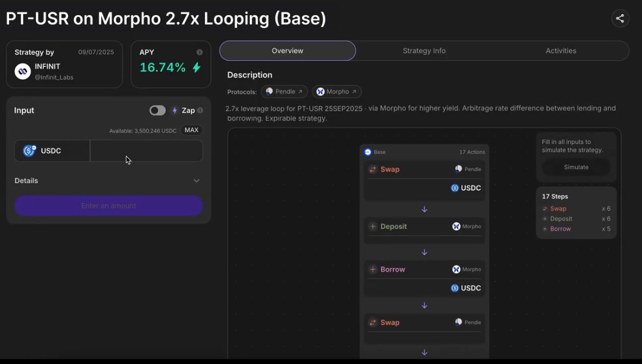Click the Morpho icon in Deposit step
Screen dimensions: 642x364
coord(456,226)
